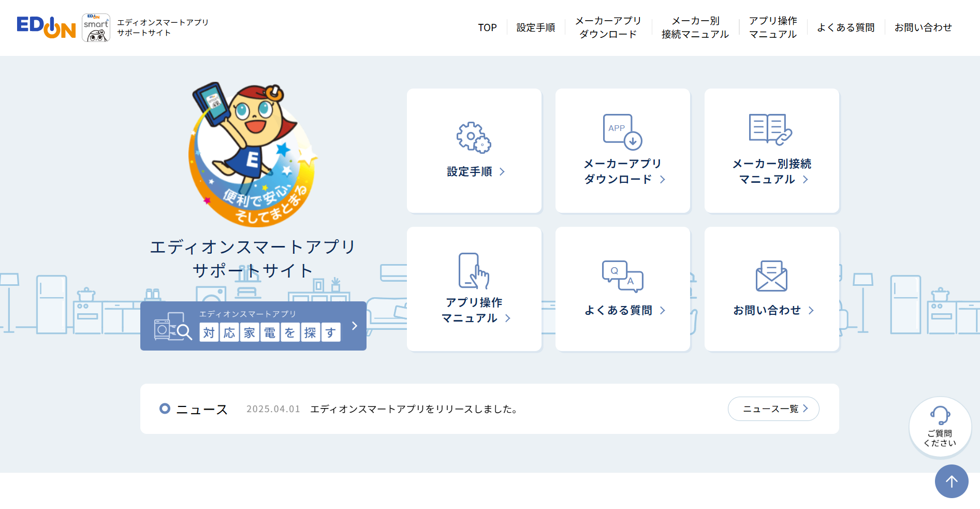This screenshot has width=980, height=509.
Task: Open お問い合わせ in the top navigation
Action: coord(923,28)
